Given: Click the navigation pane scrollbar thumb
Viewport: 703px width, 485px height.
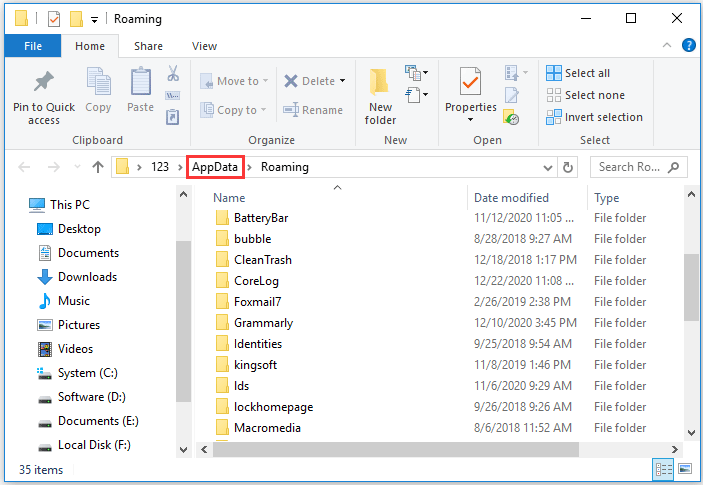Looking at the screenshot, I should (x=183, y=321).
